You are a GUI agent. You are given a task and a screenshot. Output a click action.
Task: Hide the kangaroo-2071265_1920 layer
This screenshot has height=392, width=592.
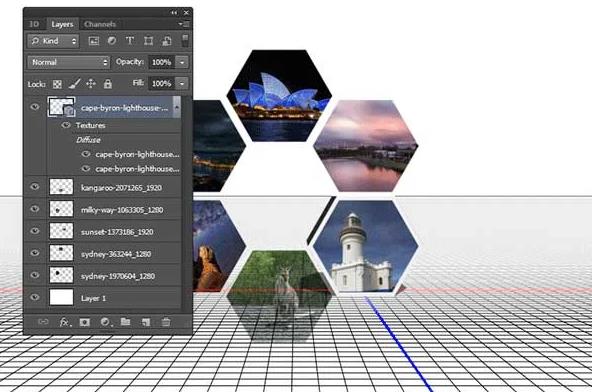pos(35,187)
